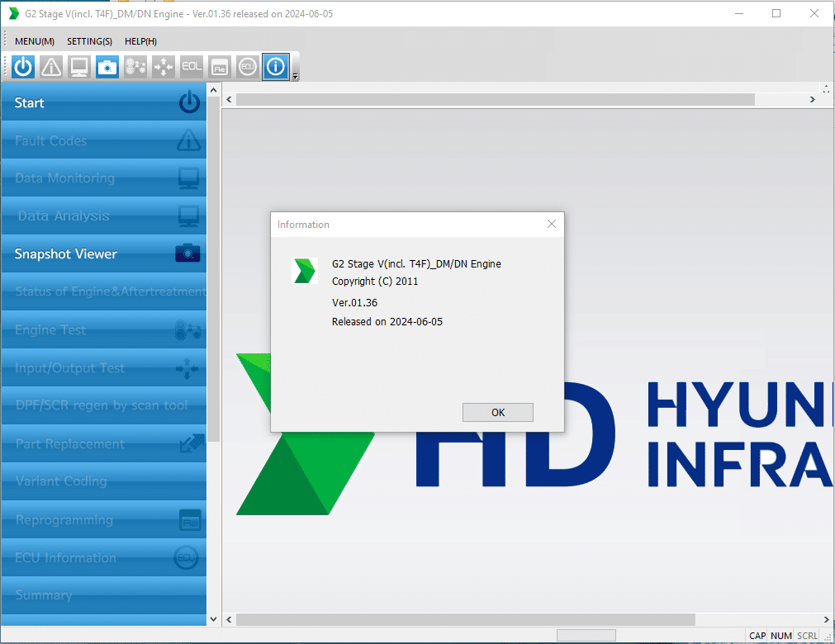Open the MENU(M) menu

pyautogui.click(x=35, y=41)
